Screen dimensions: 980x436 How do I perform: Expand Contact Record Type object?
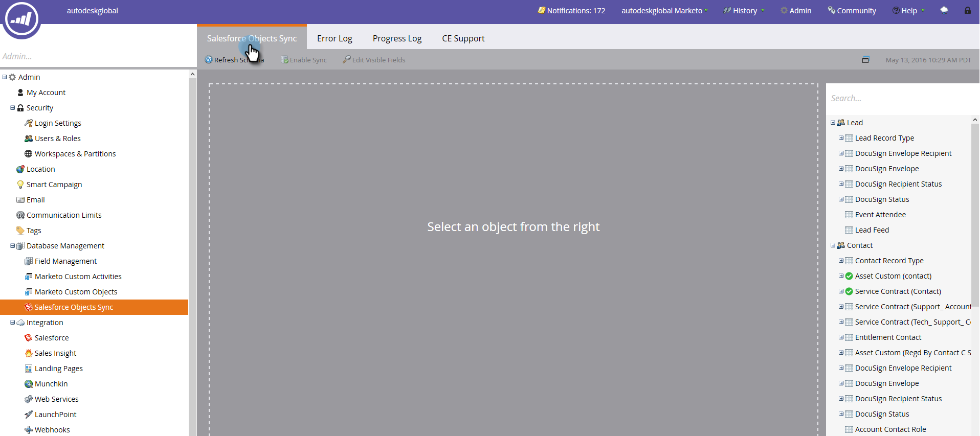[841, 261]
